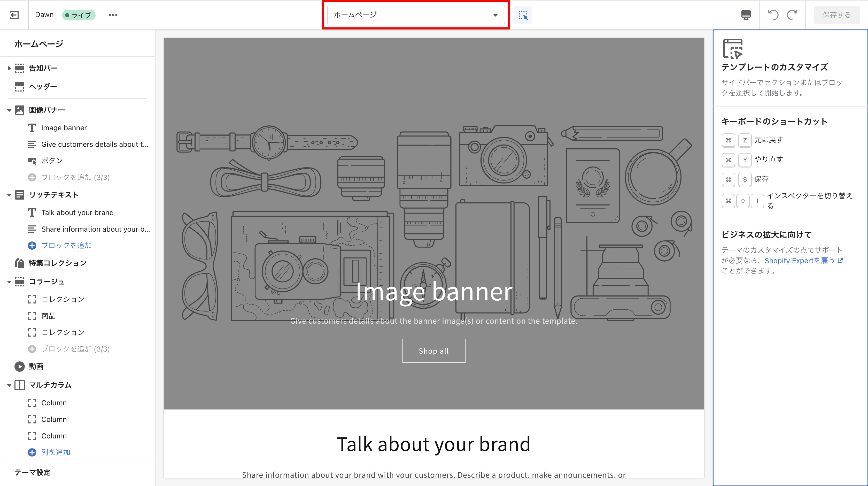
Task: Click ブロックを追加 under リッチテキスト
Action: [x=66, y=246]
